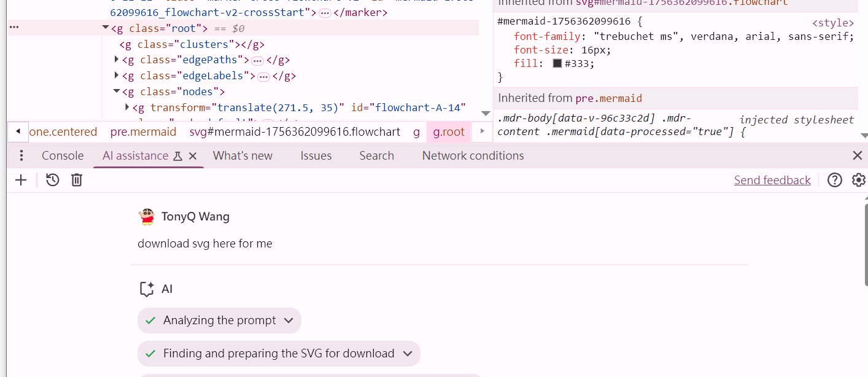Open AI assistance settings gear
This screenshot has width=868, height=377.
859,180
